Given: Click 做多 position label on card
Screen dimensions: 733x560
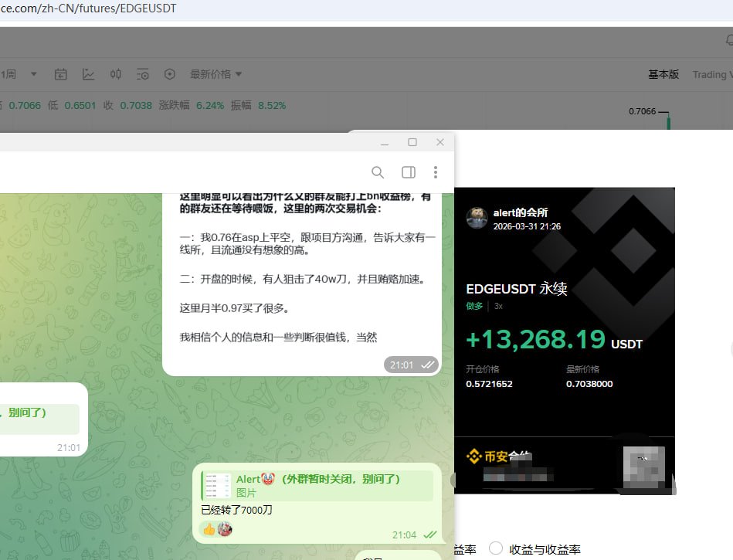Looking at the screenshot, I should 474,306.
